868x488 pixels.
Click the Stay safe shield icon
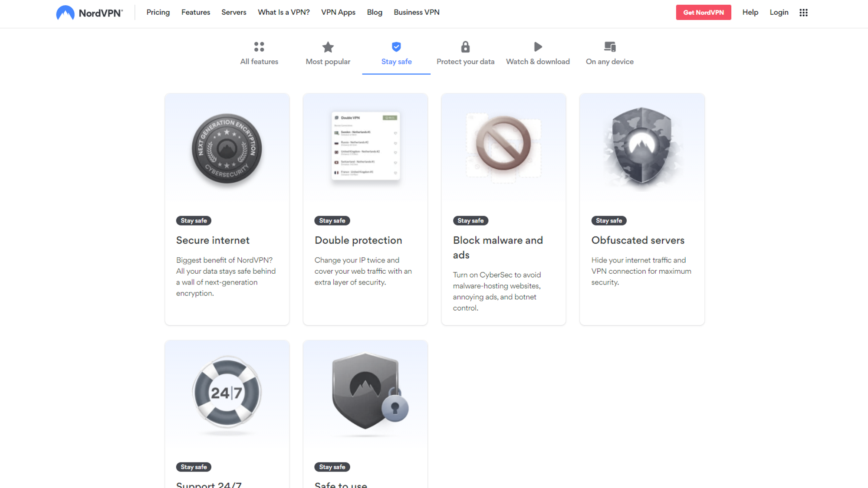click(396, 47)
